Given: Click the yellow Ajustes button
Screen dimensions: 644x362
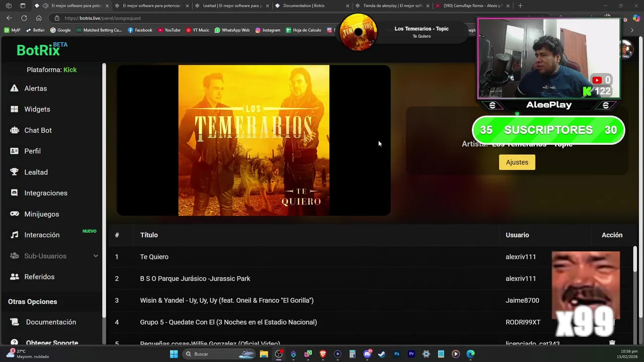Looking at the screenshot, I should pyautogui.click(x=517, y=162).
